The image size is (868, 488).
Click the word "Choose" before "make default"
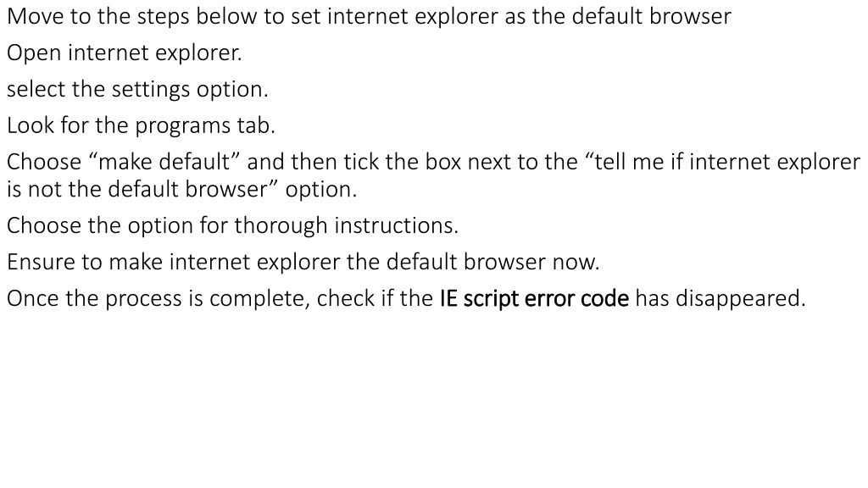[44, 162]
